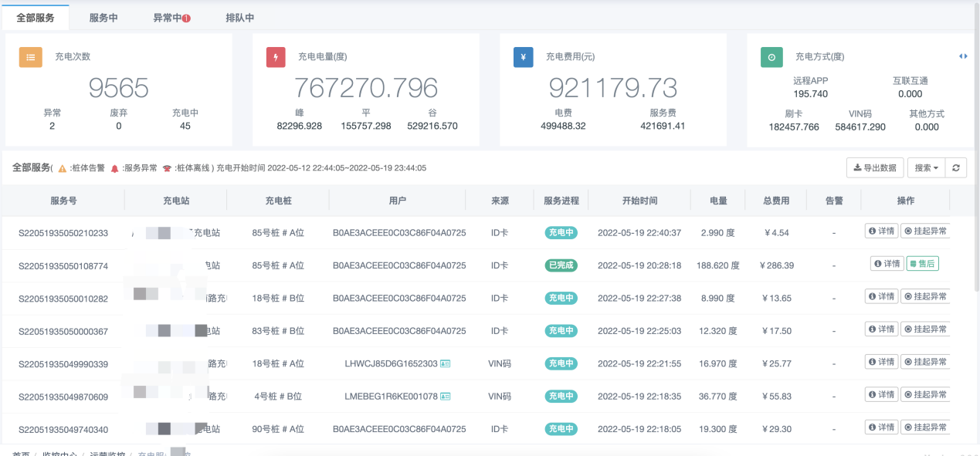
Task: Click the 服务号 column header
Action: [63, 201]
